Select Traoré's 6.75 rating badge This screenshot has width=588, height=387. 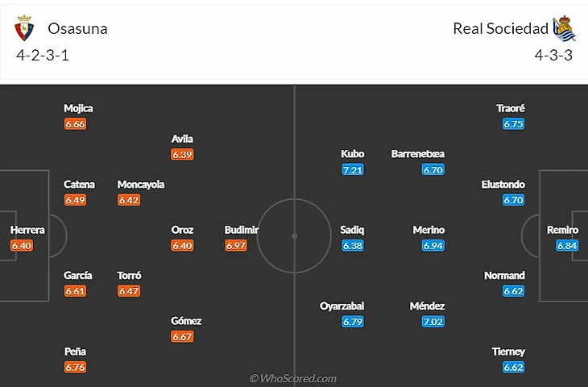[x=513, y=124]
